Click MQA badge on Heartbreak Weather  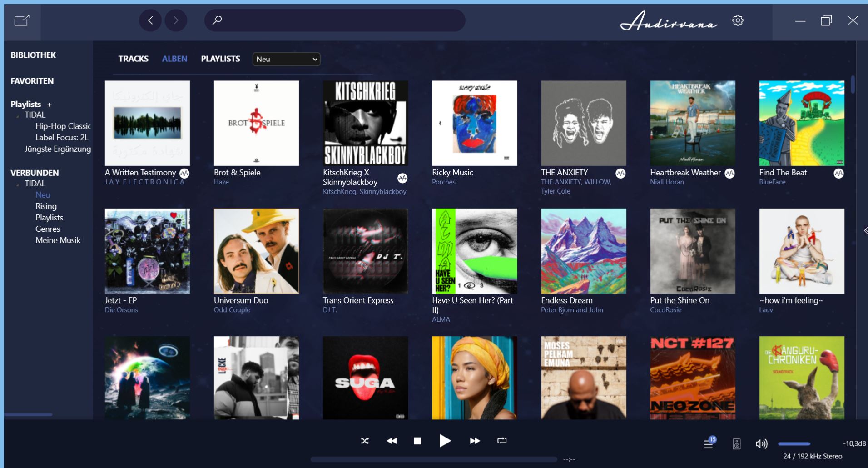729,173
